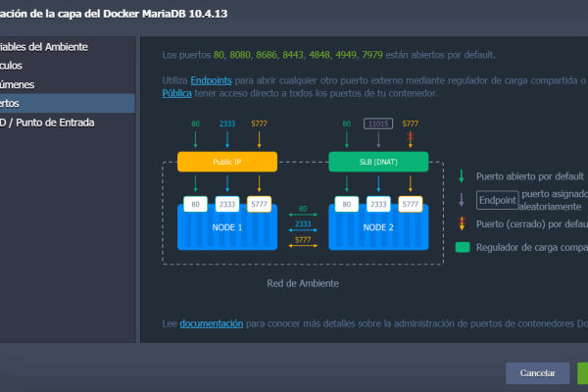This screenshot has width=588, height=392.
Task: Click port 80 box on NODE 1
Action: pos(195,204)
